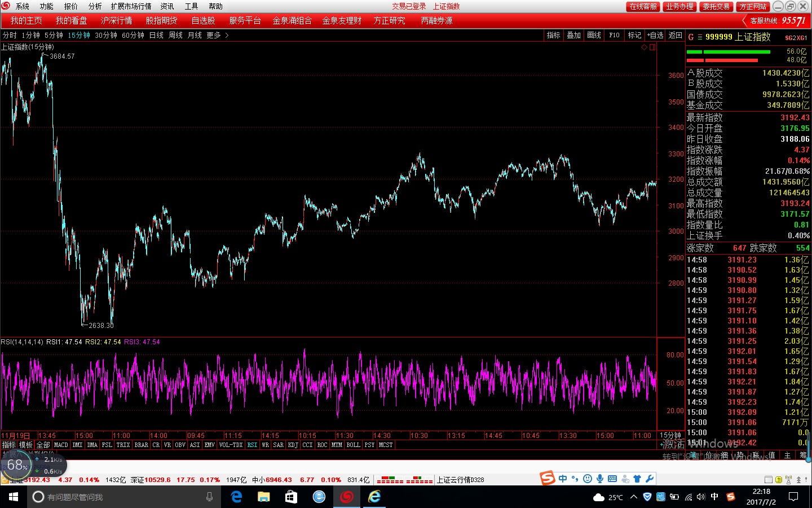Switch to 60分钟 chart period
Image resolution: width=812 pixels, height=508 pixels.
tap(133, 35)
